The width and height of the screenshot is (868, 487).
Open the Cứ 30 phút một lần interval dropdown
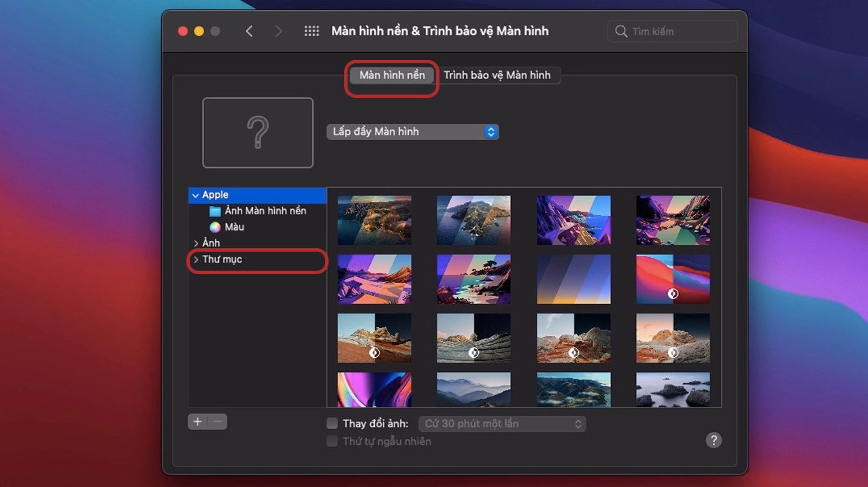pyautogui.click(x=502, y=423)
